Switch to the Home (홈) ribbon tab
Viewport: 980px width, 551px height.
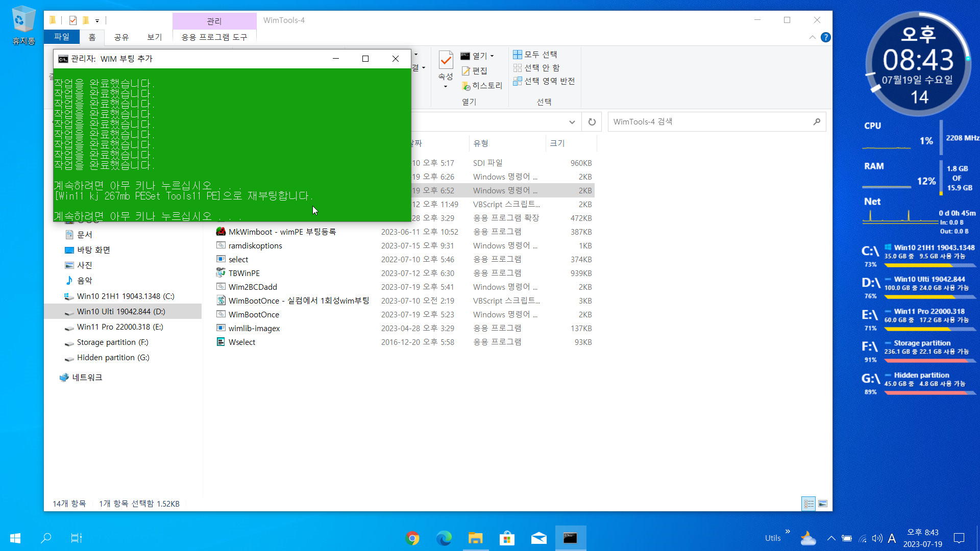[x=92, y=37]
